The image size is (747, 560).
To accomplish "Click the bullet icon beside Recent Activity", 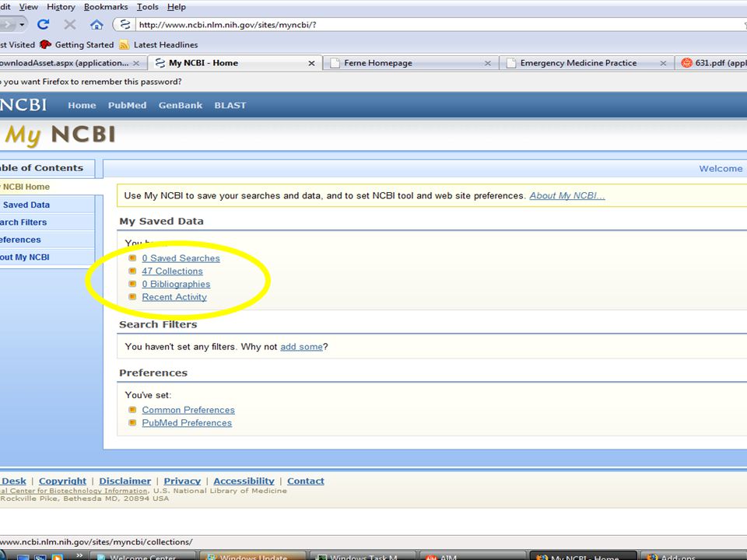I will click(x=133, y=296).
